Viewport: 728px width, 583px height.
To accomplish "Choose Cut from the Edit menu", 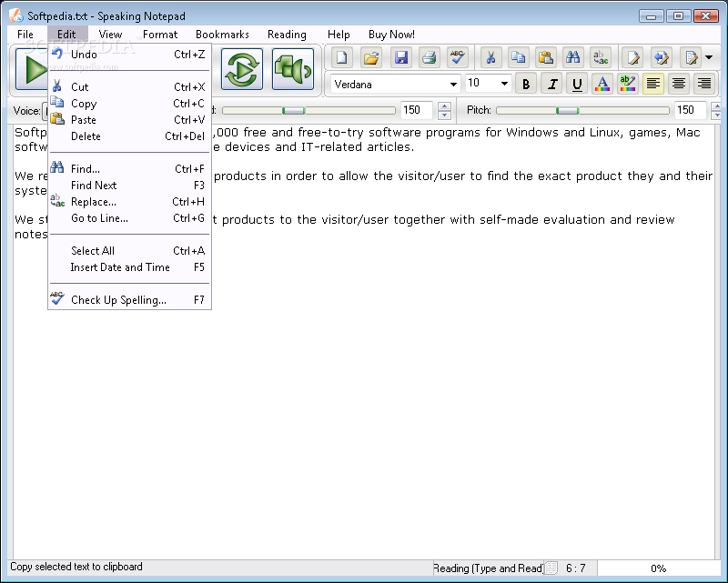I will 129,86.
